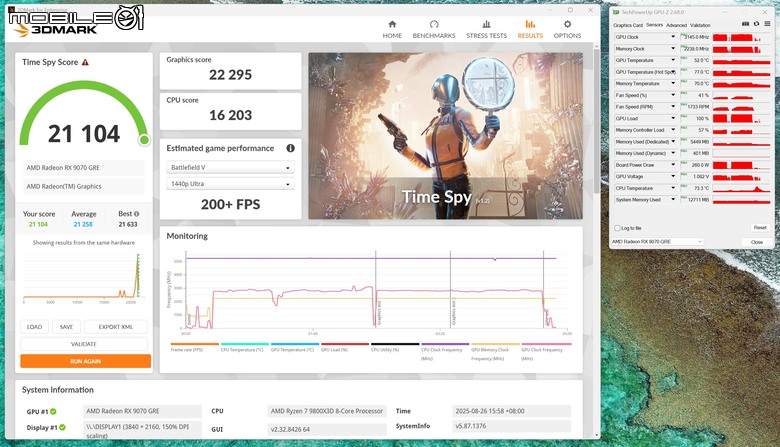Screen dimensions: 780x447
Task: Switch to the Graphics Card tab
Action: pos(628,25)
